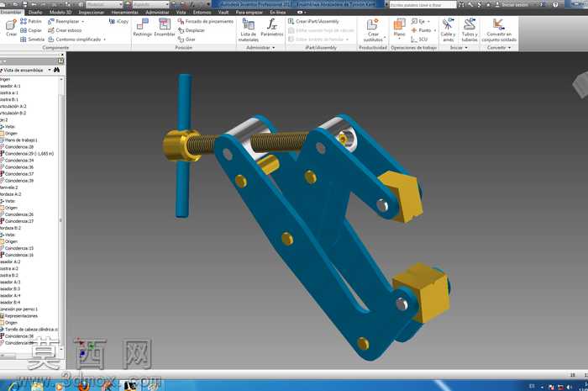This screenshot has width=588, height=391.
Task: Select the Simetría tool
Action: click(x=32, y=40)
